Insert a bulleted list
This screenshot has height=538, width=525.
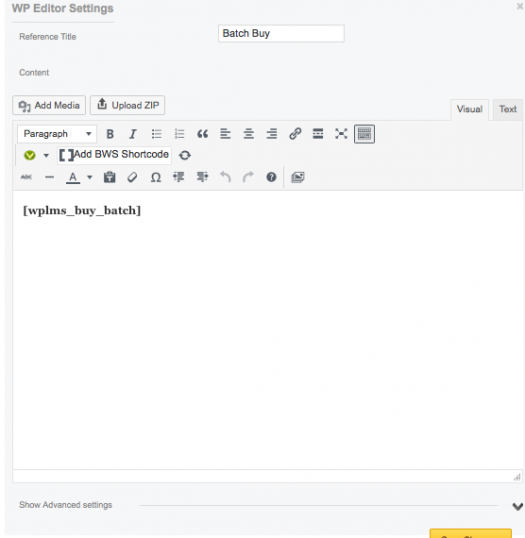[x=156, y=134]
